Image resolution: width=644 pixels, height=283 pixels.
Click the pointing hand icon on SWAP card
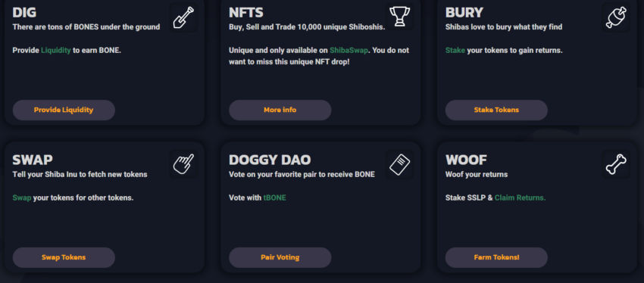[x=183, y=164]
